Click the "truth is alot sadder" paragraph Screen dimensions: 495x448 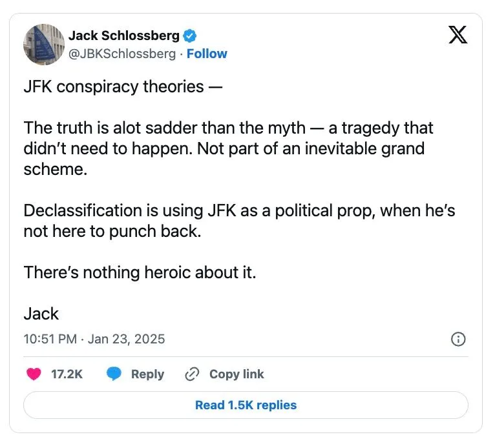[x=226, y=148]
